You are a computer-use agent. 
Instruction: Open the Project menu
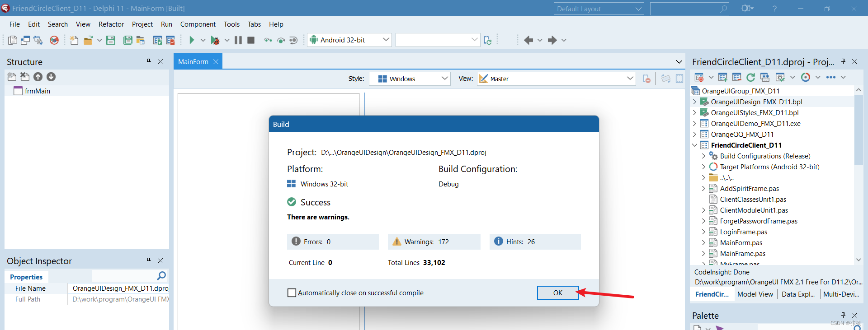pyautogui.click(x=142, y=24)
